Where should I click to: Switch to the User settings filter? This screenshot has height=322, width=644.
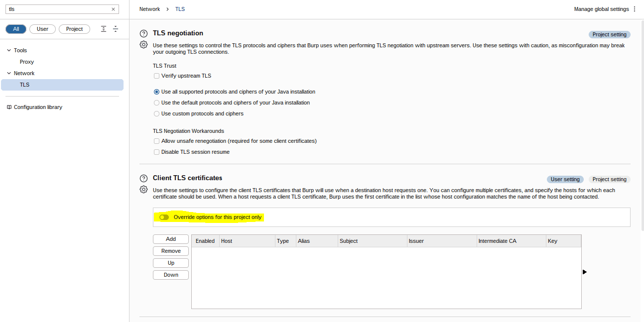pyautogui.click(x=42, y=29)
